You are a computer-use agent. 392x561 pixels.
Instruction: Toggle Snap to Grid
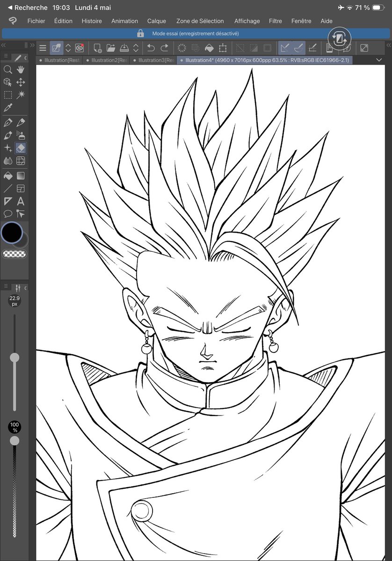pos(312,48)
